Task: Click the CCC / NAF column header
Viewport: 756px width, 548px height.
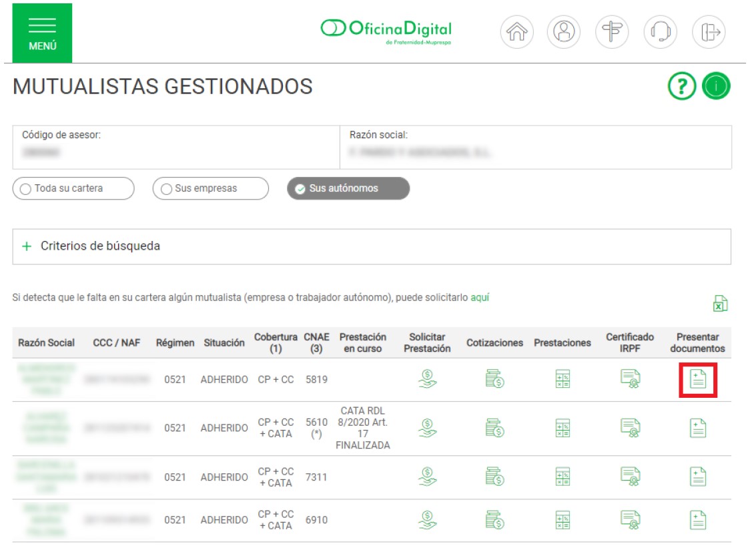Action: 116,342
